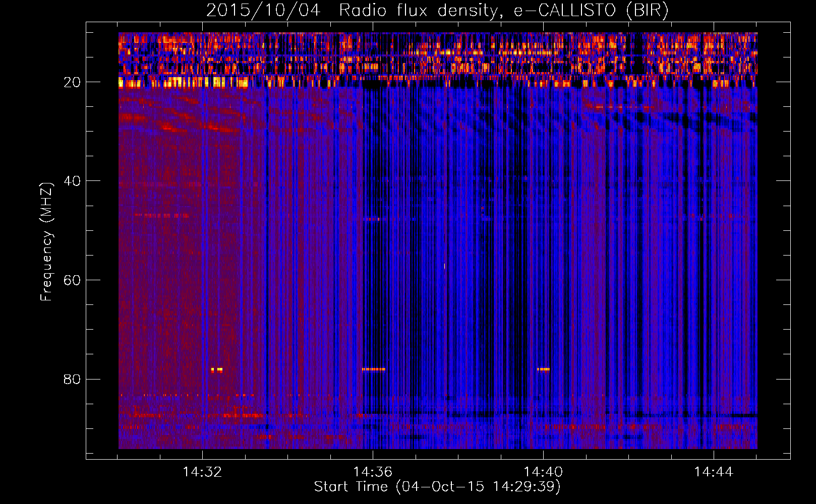This screenshot has height=504, width=816.
Task: Click the 14:44 time tick label
Action: [714, 472]
